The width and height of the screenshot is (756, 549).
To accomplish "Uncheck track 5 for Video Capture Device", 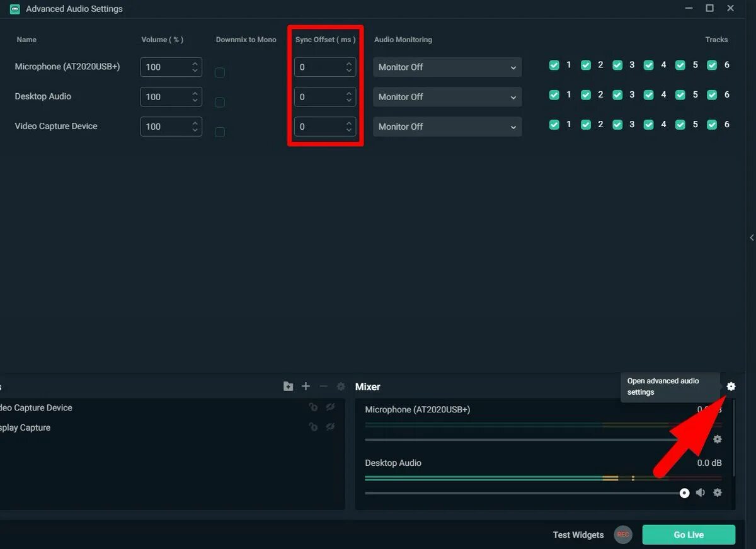I will tap(680, 125).
